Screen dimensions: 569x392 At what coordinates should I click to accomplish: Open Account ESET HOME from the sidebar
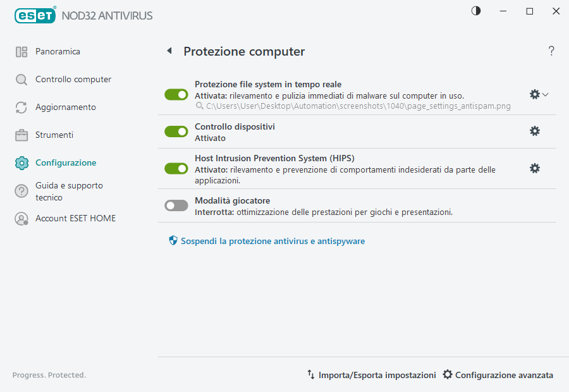click(21, 218)
